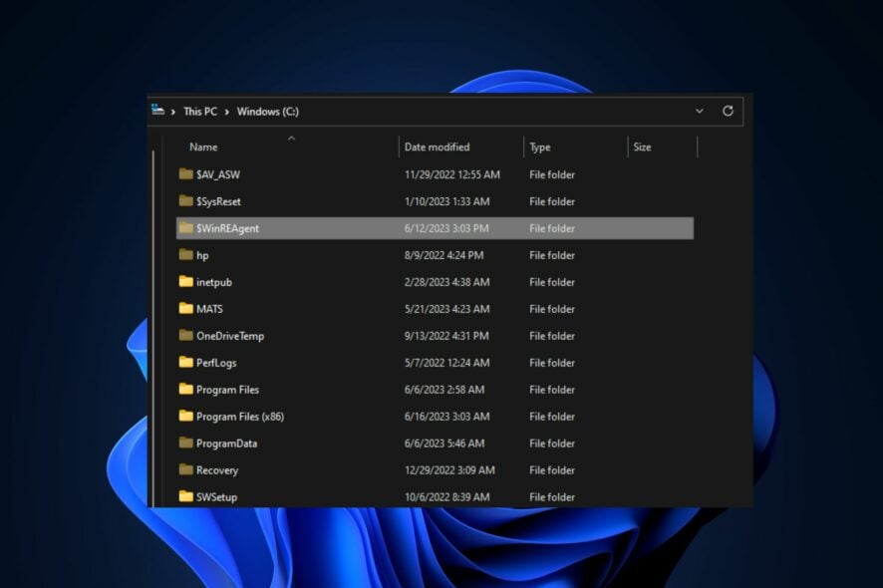Expand the chevron after This PC

pos(226,112)
